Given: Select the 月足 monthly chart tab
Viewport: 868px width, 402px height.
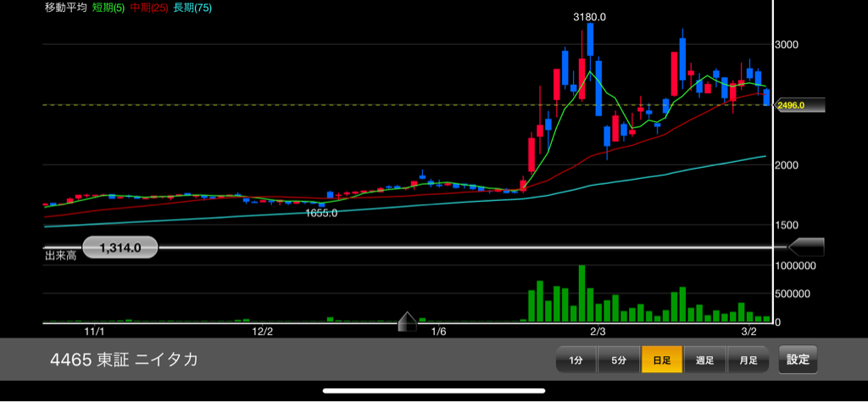Looking at the screenshot, I should coord(748,360).
